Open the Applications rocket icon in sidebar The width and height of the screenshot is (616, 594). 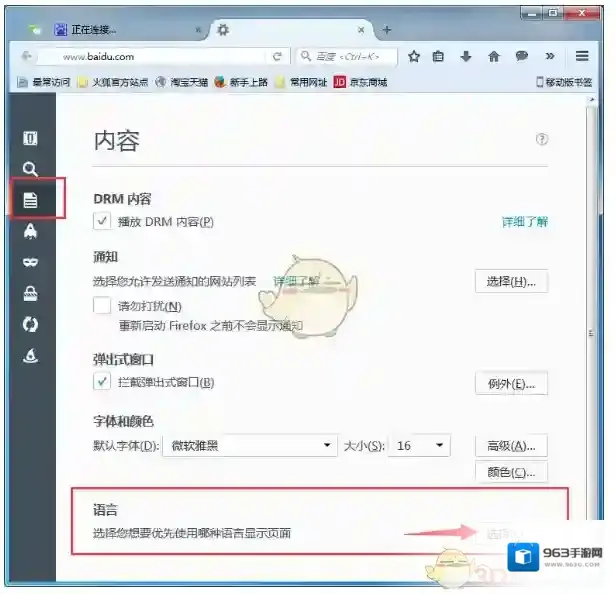30,231
